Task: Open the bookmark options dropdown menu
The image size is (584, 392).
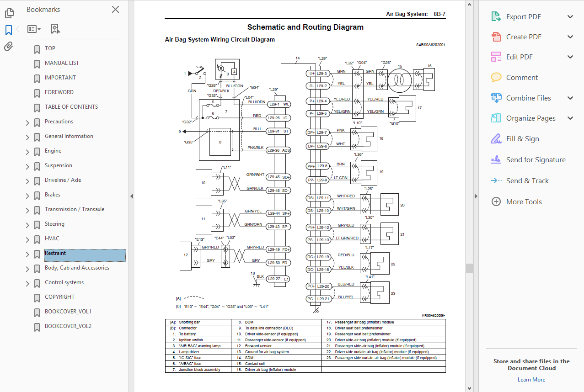Action: pos(34,29)
